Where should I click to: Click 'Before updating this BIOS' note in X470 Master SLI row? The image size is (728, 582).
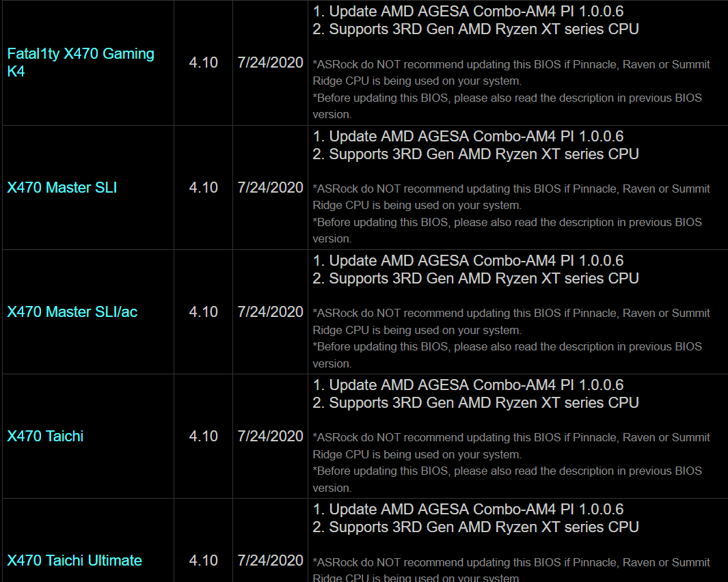point(507,230)
